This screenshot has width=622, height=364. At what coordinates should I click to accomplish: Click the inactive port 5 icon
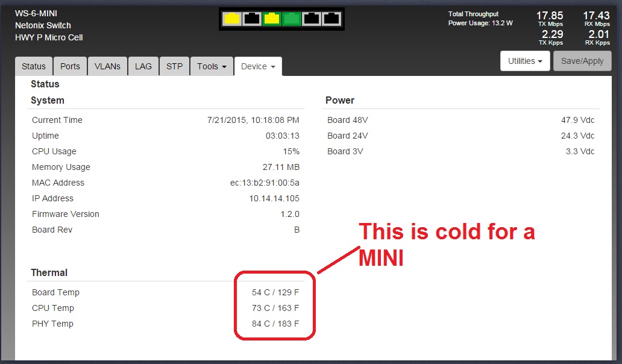[312, 19]
